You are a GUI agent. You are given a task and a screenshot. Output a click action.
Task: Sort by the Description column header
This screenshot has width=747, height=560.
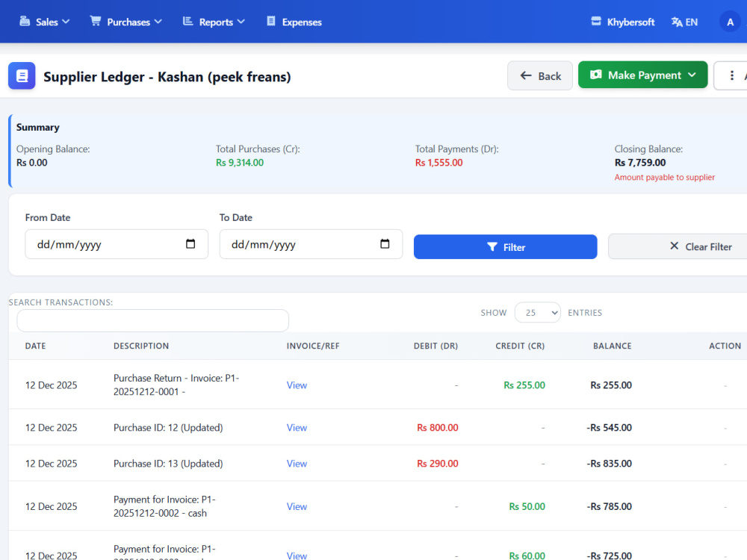[141, 346]
